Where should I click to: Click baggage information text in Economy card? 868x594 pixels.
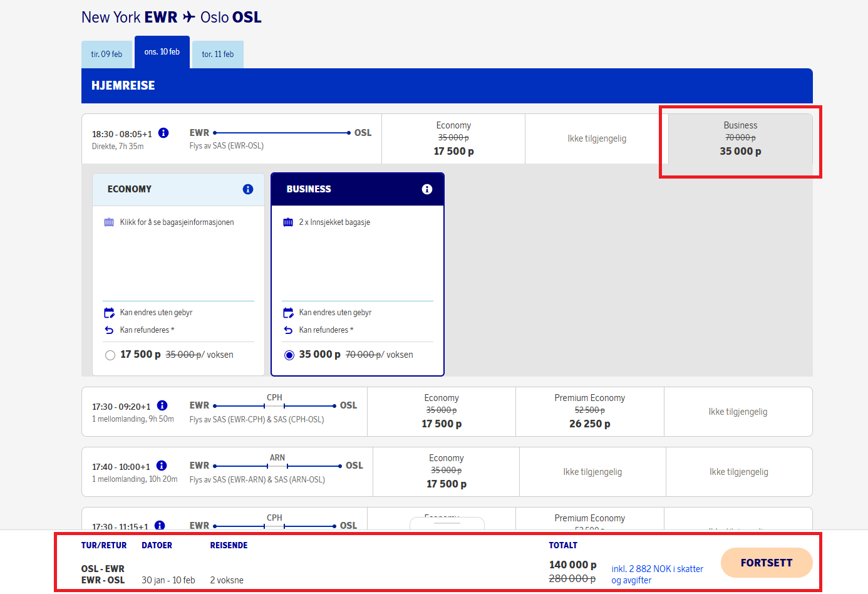(177, 222)
